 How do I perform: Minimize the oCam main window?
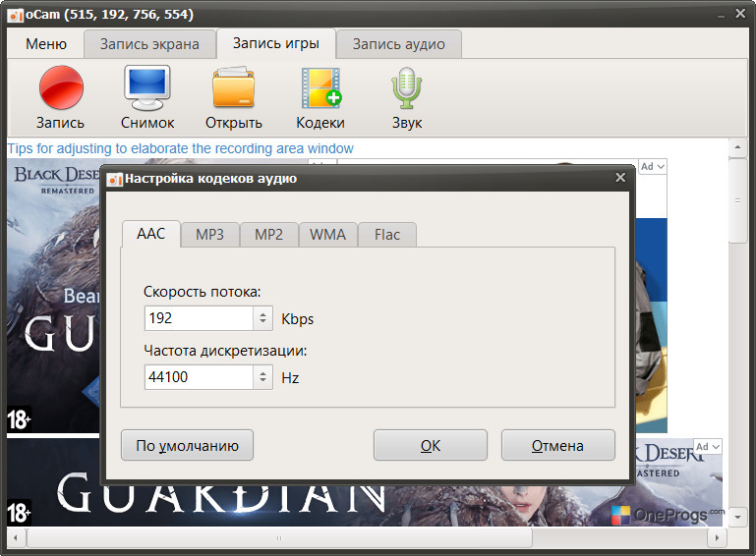721,16
